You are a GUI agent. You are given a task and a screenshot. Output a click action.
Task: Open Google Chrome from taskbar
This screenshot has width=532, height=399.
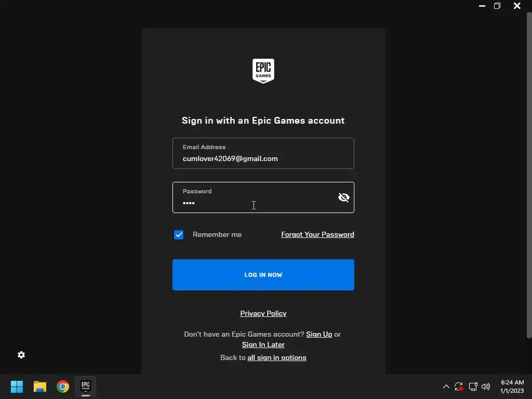[x=63, y=387]
